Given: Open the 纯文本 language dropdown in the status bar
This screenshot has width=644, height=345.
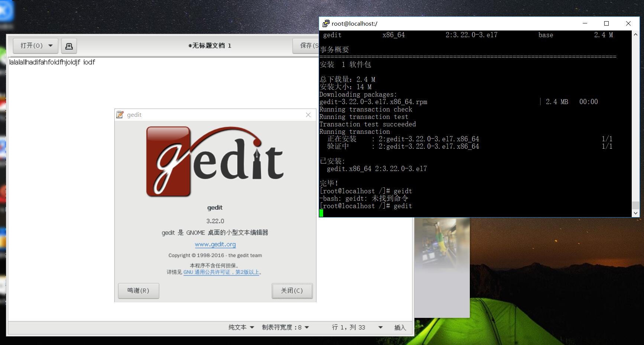Looking at the screenshot, I should 241,327.
